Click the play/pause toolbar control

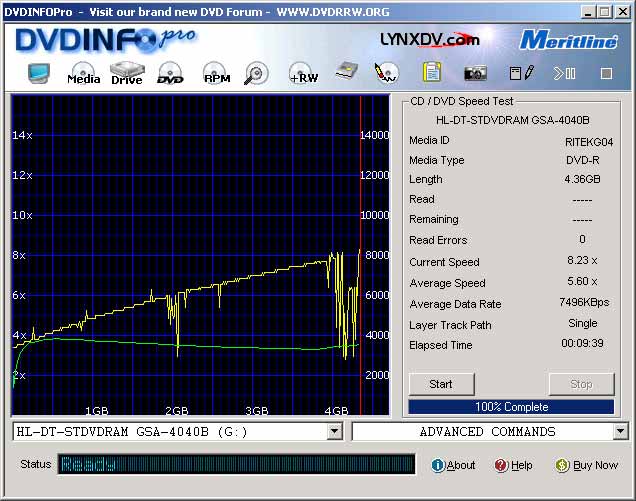[x=564, y=73]
